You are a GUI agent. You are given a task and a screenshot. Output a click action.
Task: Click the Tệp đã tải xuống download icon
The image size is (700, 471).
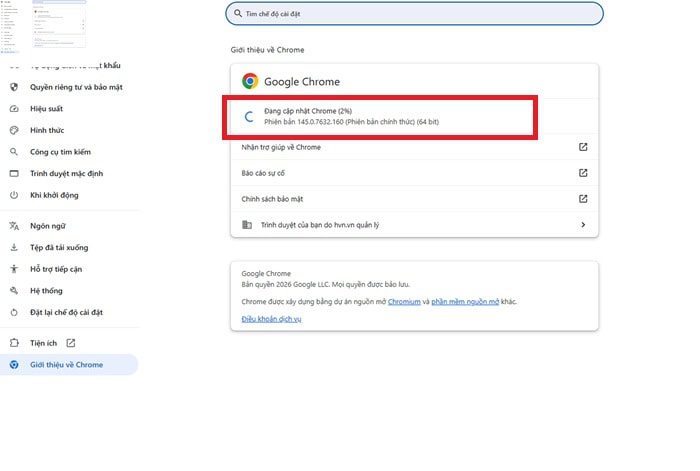click(x=14, y=247)
